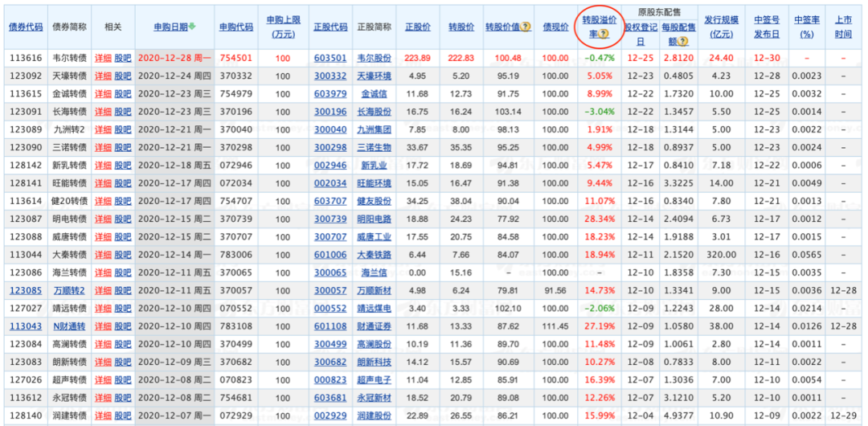Sort by the 申购代码 column header

coord(235,27)
